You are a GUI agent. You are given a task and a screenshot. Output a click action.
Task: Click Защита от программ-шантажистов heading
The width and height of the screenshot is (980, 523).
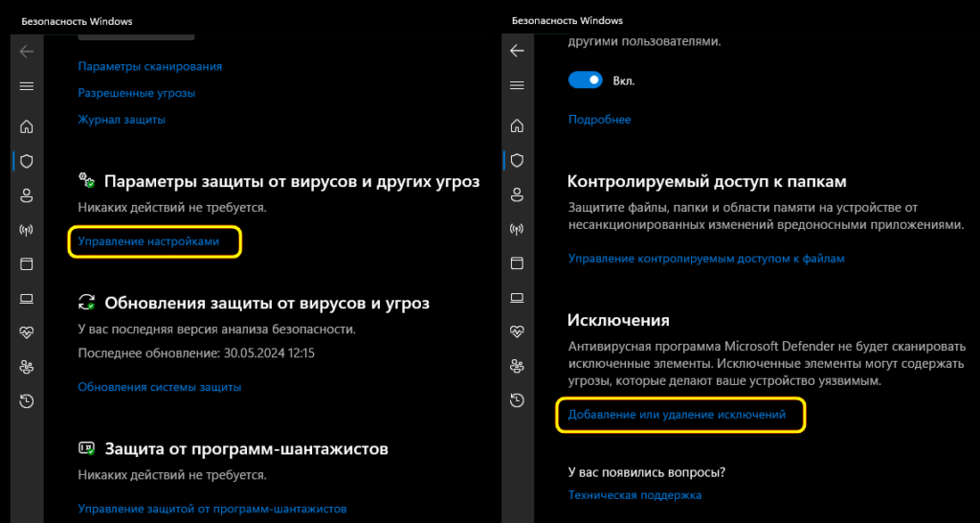pos(246,448)
